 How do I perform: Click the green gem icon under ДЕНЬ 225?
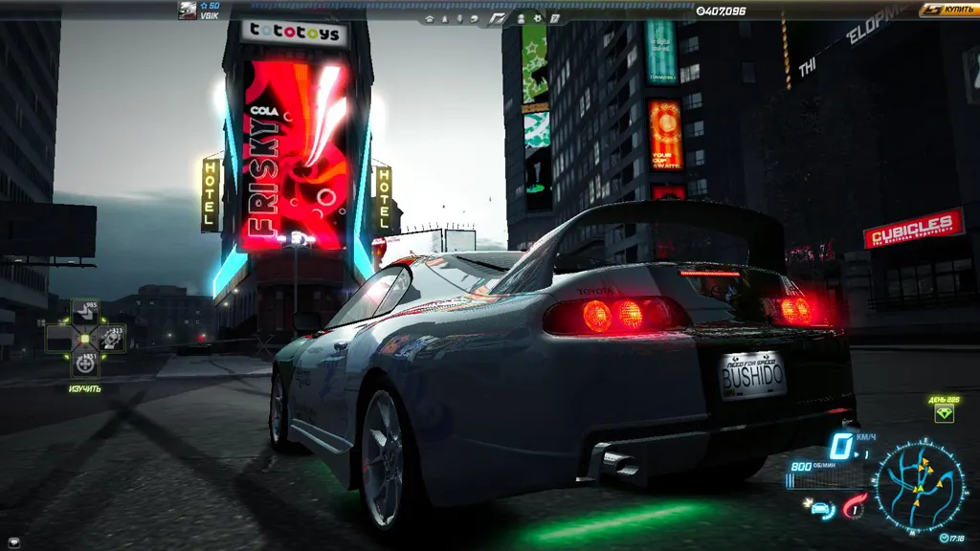[944, 413]
